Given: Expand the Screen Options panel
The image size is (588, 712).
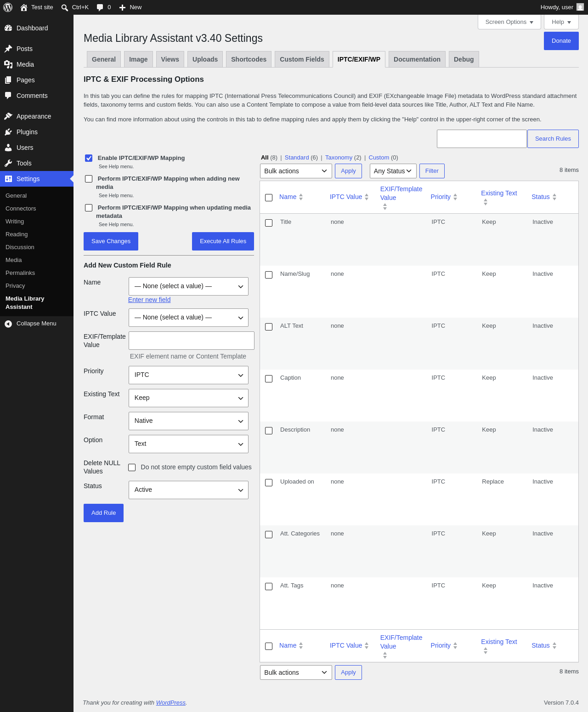Looking at the screenshot, I should 509,22.
